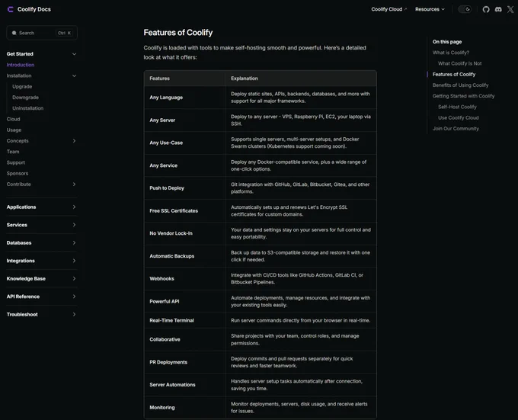Click the 'Server Automations' table cell

(x=184, y=385)
